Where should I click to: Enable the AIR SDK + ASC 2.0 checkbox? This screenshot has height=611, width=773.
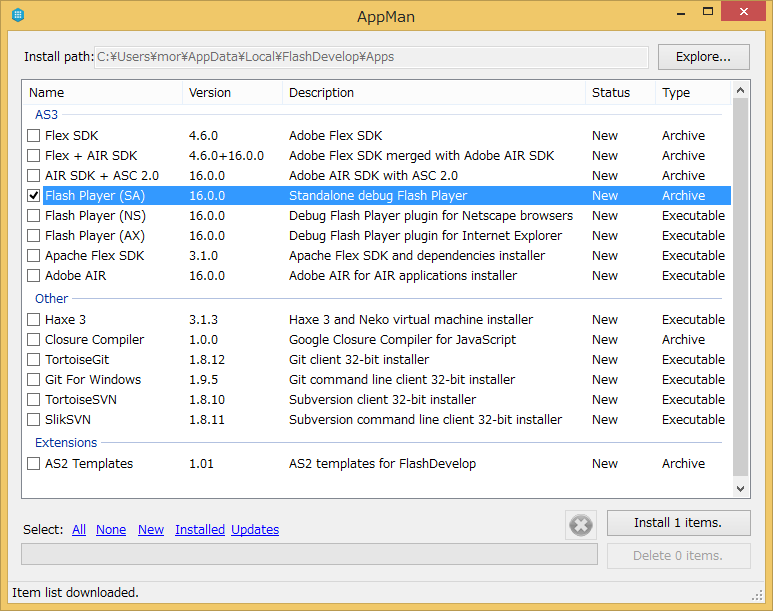[34, 176]
